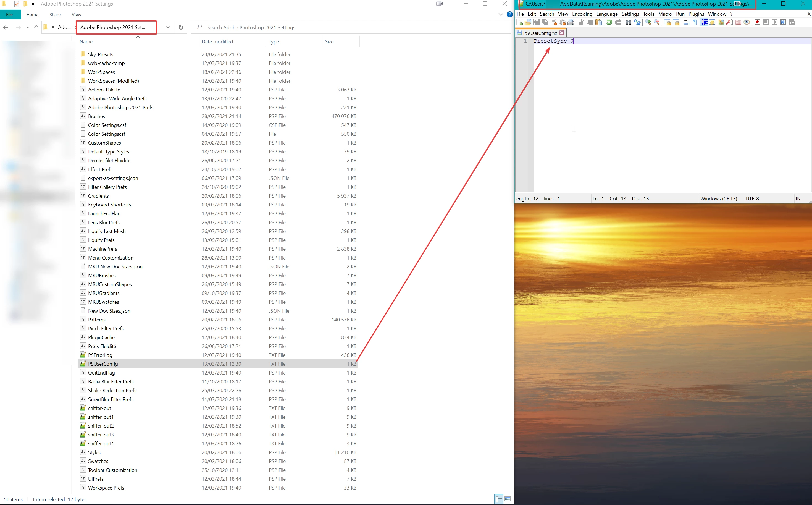Expand the address bar history dropdown
The height and width of the screenshot is (505, 812).
pyautogui.click(x=168, y=27)
